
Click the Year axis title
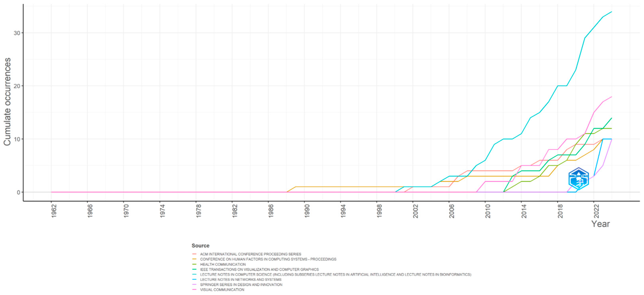tap(600, 224)
